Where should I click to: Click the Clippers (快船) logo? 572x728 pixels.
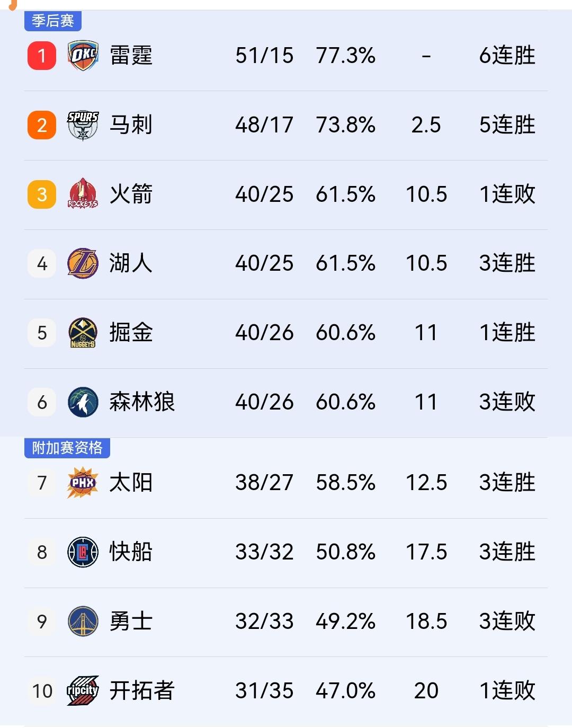click(x=82, y=552)
